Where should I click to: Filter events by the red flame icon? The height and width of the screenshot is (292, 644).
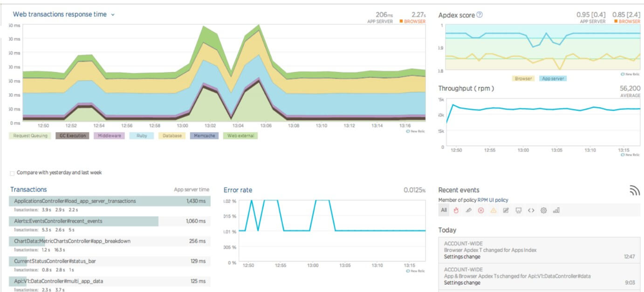pyautogui.click(x=456, y=211)
